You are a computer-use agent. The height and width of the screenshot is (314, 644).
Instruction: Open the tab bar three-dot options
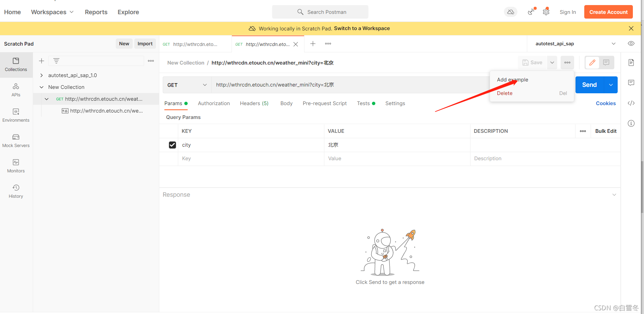tap(328, 44)
